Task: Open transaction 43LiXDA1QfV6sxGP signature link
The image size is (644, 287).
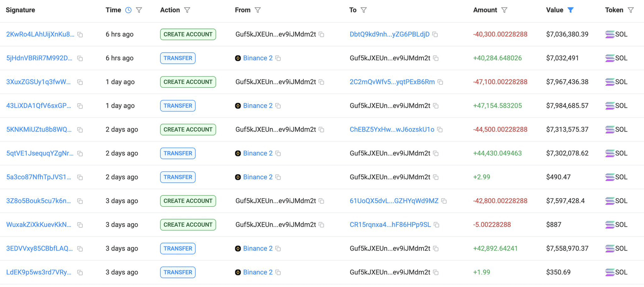Action: click(x=39, y=106)
